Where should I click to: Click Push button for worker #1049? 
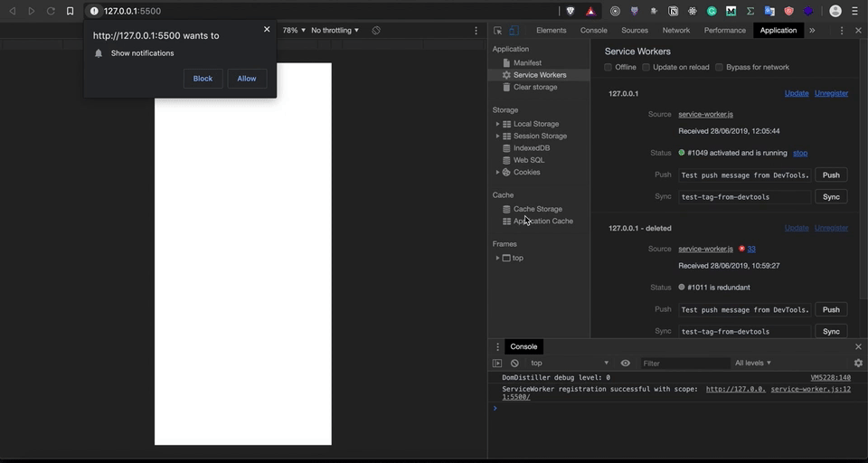(831, 175)
